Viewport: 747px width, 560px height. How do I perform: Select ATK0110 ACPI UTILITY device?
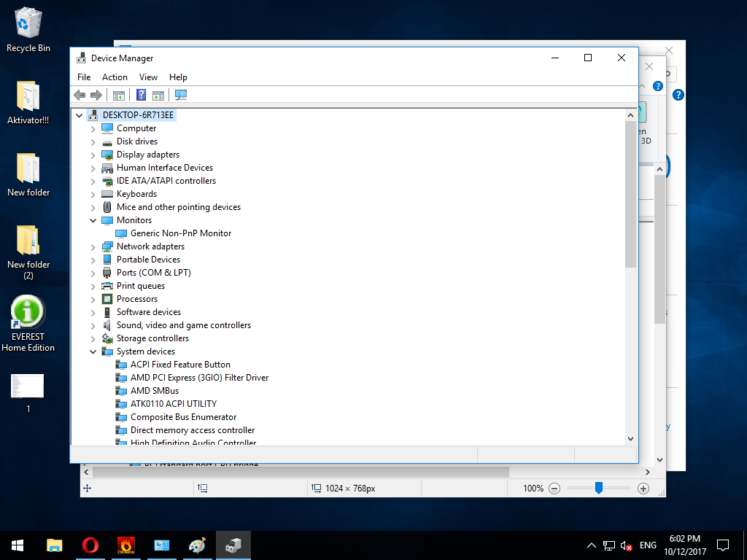(174, 404)
